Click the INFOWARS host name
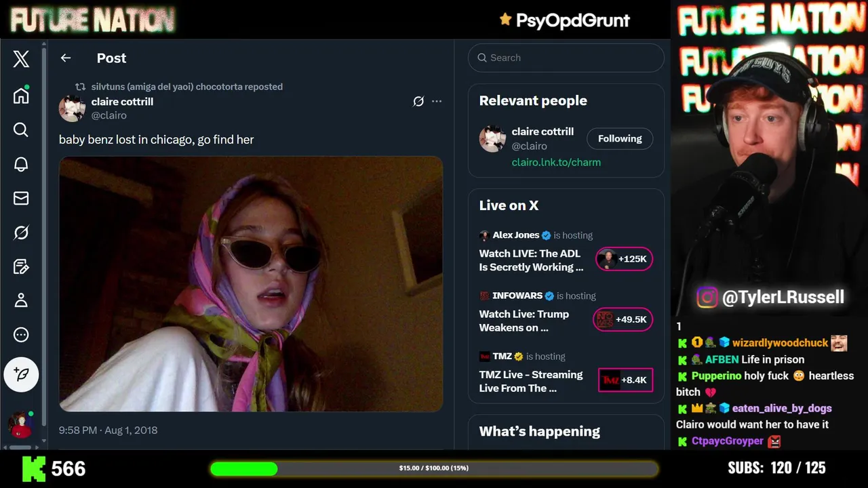The image size is (868, 488). point(517,296)
